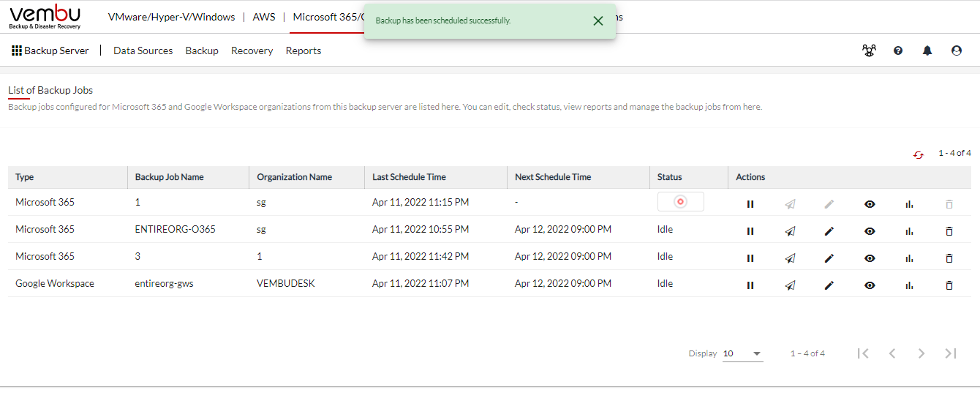The width and height of the screenshot is (980, 420).
Task: Run ENTIREORG-O365 backup now via paper-plane icon
Action: tap(790, 231)
